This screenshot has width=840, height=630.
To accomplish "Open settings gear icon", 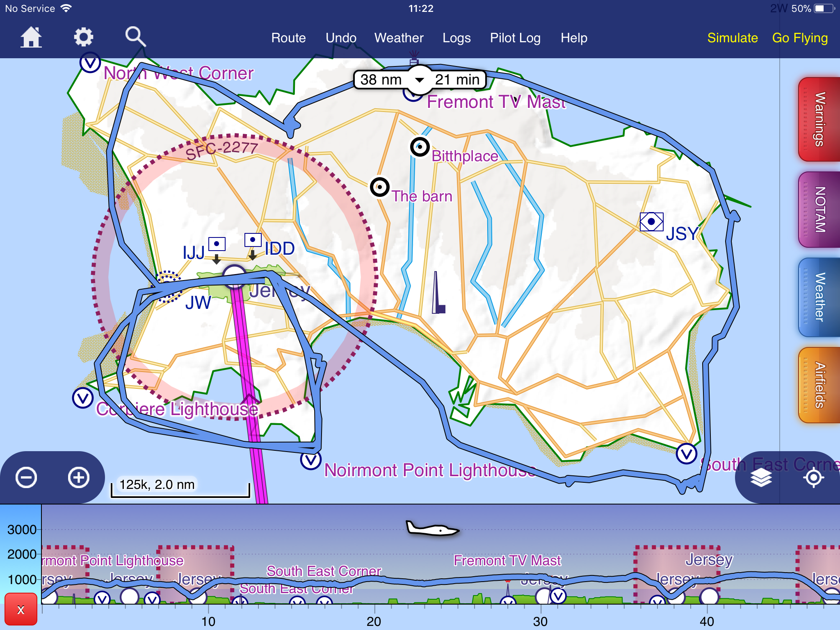I will point(83,37).
